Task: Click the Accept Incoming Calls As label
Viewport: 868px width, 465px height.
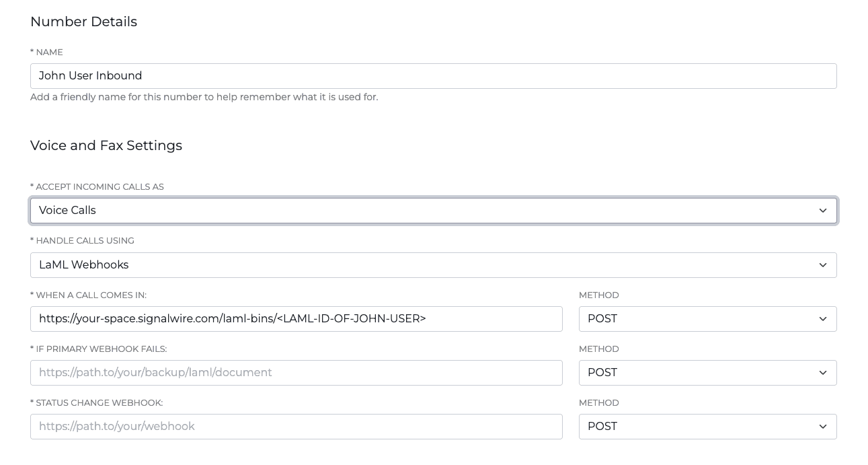Action: click(x=97, y=186)
